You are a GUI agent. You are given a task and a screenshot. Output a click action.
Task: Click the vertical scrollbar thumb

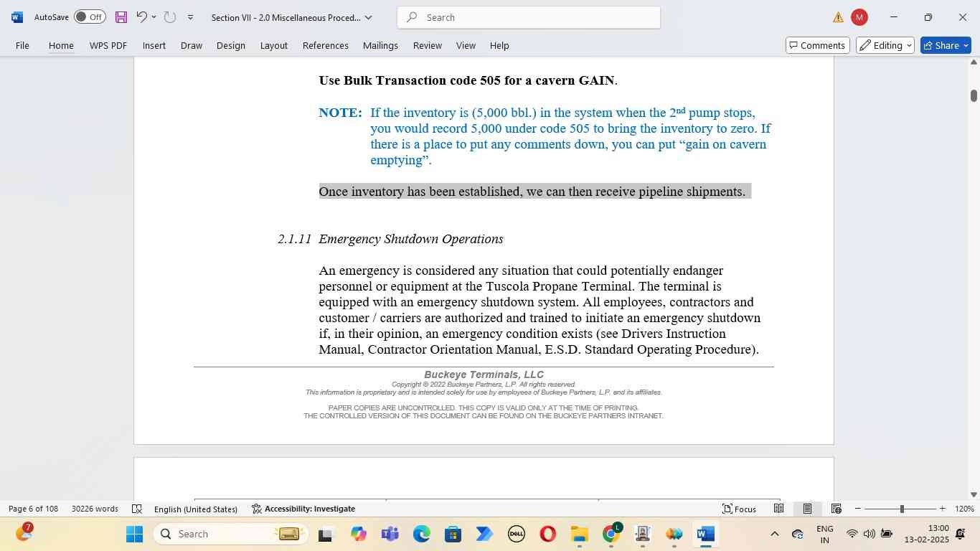click(x=974, y=95)
